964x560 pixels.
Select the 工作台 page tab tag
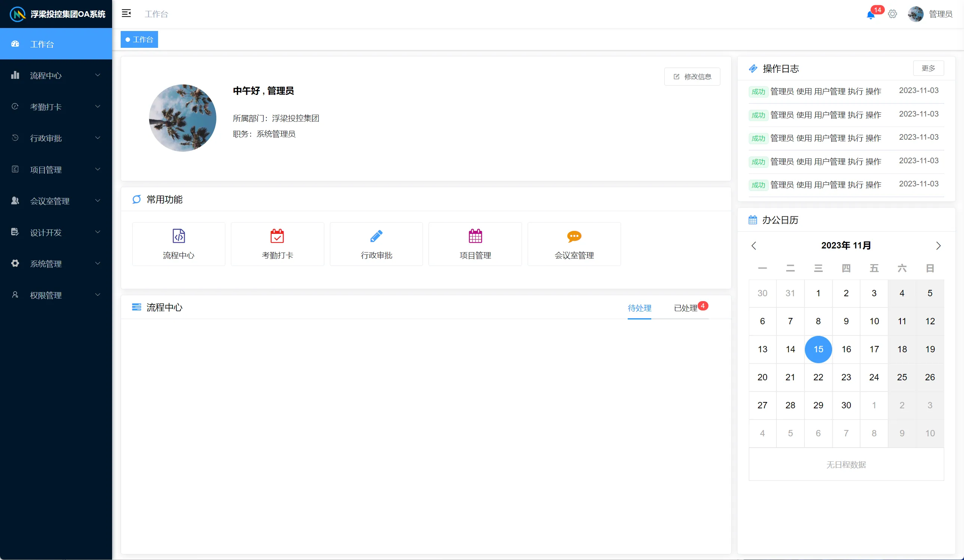coord(139,39)
